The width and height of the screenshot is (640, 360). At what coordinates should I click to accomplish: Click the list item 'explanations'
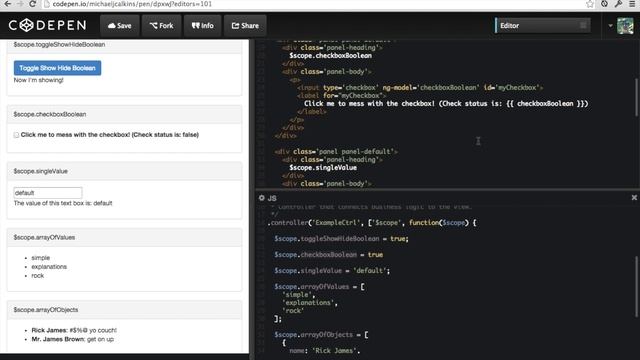pyautogui.click(x=49, y=267)
